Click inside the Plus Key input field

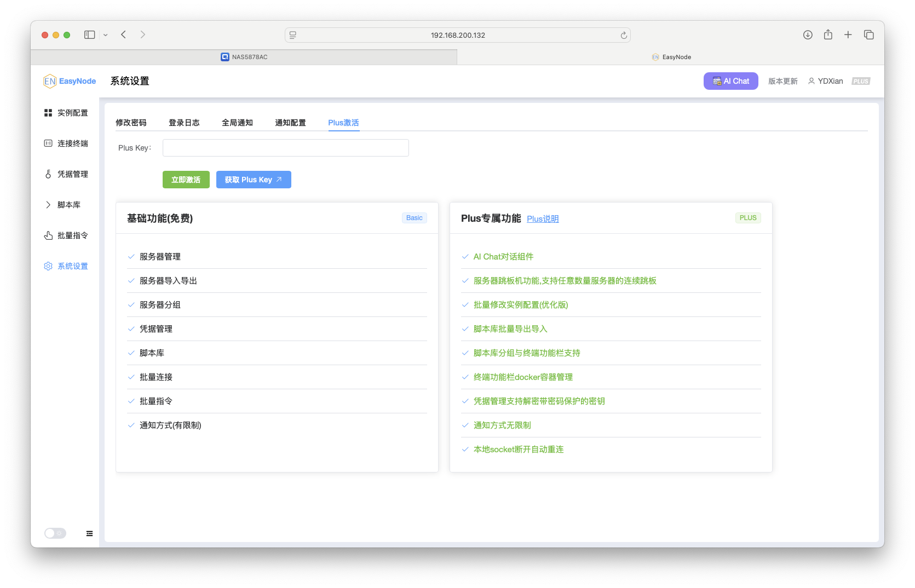click(285, 147)
